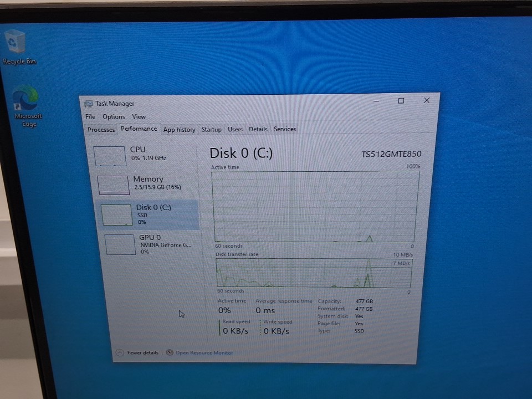Click the Open Resource Monitor link
Screen dimensions: 532x399
pyautogui.click(x=204, y=353)
